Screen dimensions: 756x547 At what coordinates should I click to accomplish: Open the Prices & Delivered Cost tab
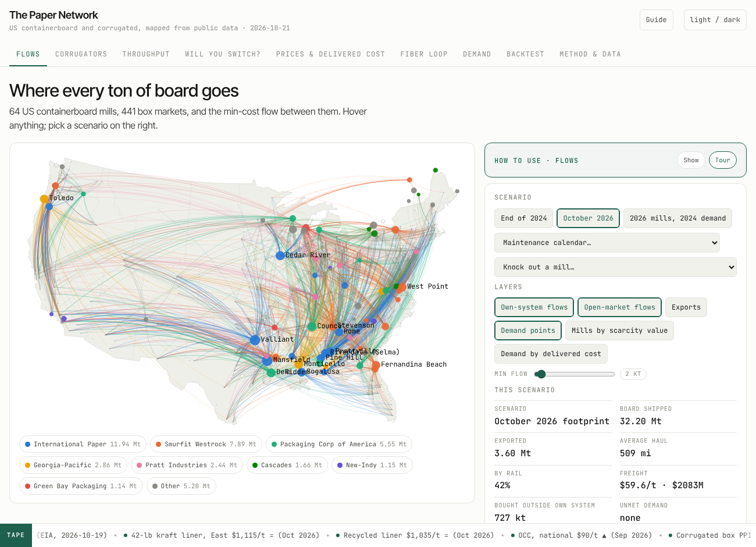coord(330,54)
